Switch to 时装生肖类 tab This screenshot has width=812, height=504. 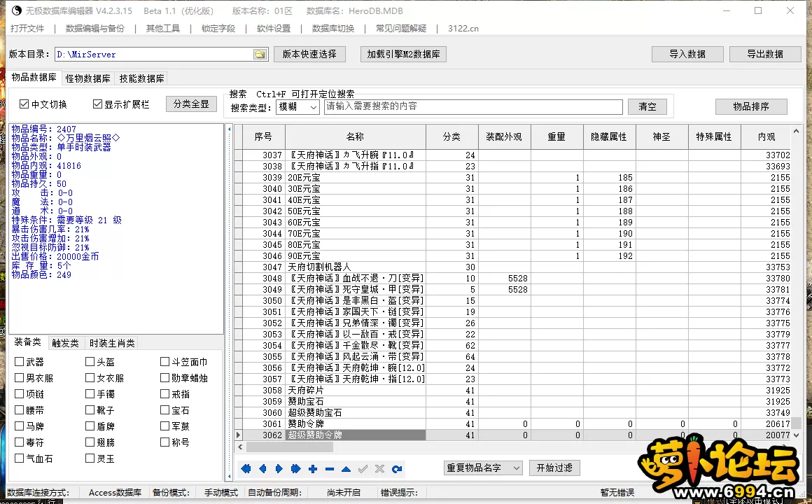click(x=112, y=343)
